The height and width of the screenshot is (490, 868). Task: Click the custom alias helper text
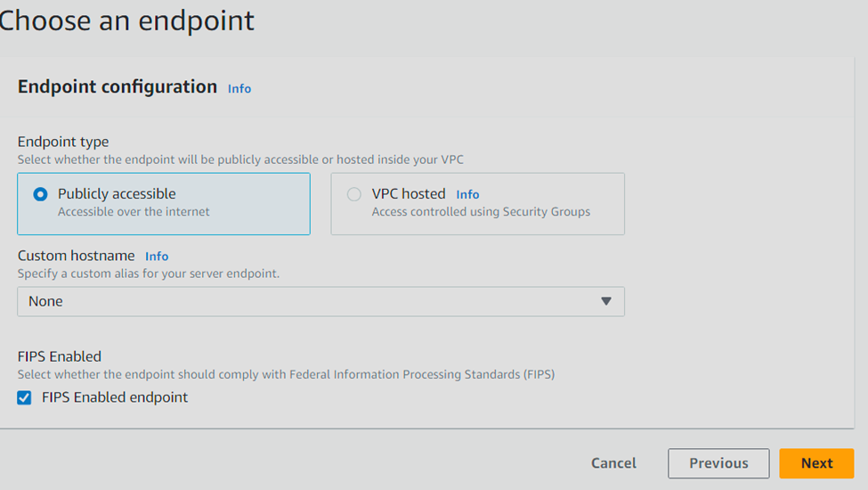coord(149,274)
